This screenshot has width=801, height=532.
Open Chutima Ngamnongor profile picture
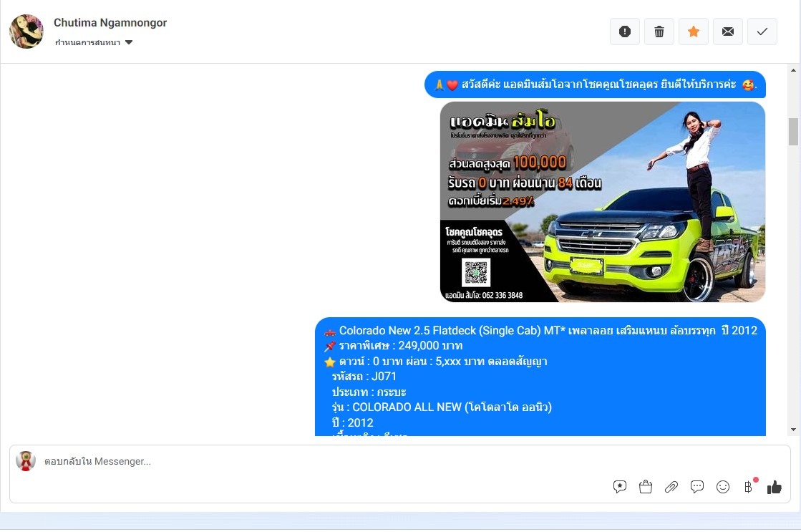26,32
